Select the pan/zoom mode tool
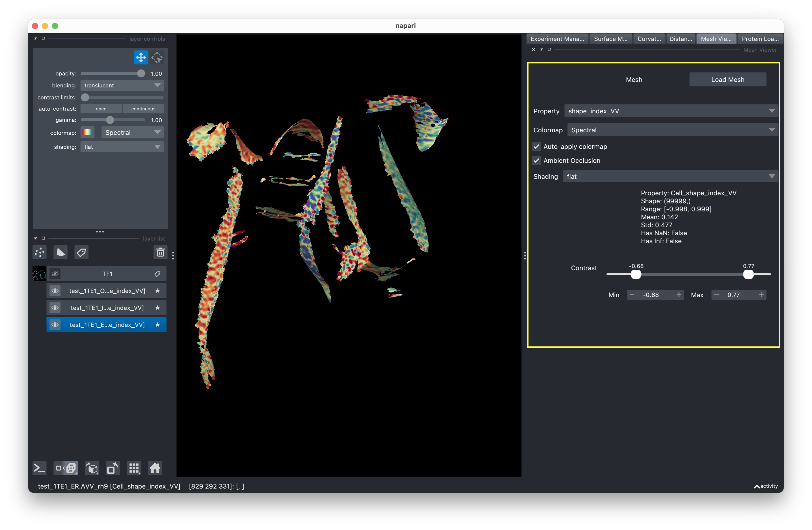 (x=140, y=58)
